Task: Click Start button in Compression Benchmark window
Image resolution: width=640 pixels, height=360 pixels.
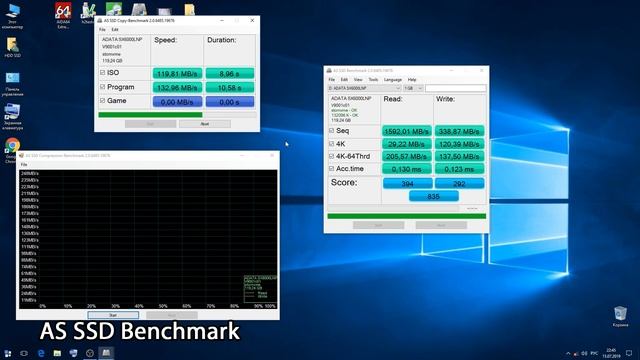Action: pos(113,315)
